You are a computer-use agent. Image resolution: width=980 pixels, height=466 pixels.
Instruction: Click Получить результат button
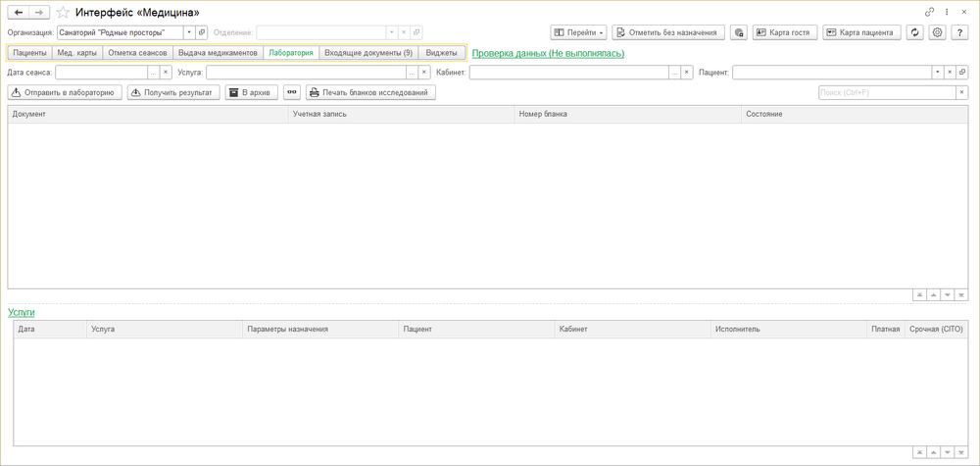point(173,92)
